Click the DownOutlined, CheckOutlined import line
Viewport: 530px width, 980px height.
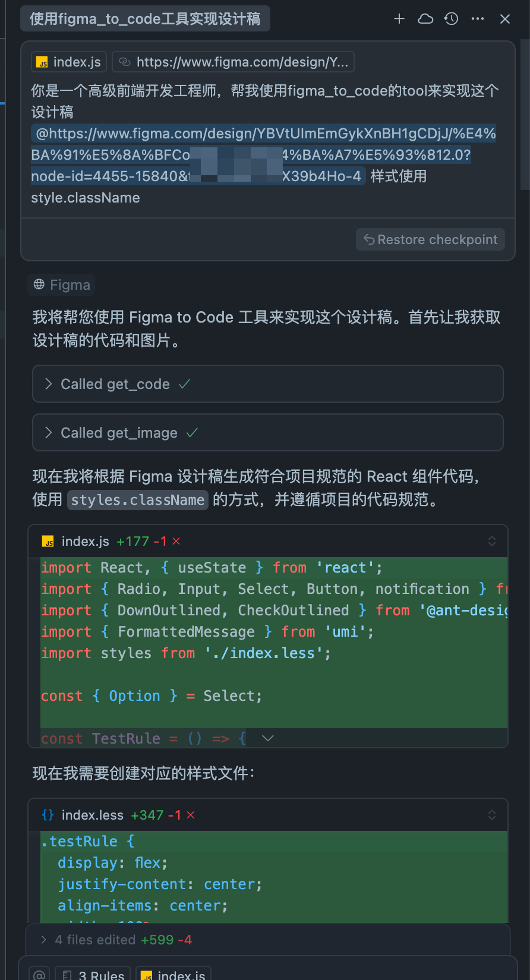coord(274,611)
